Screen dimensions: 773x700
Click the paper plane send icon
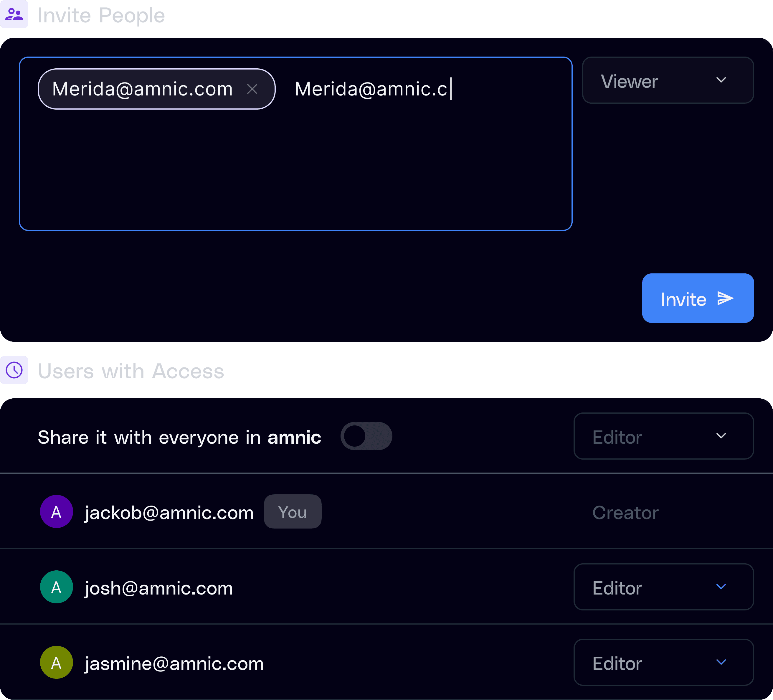[x=725, y=298]
